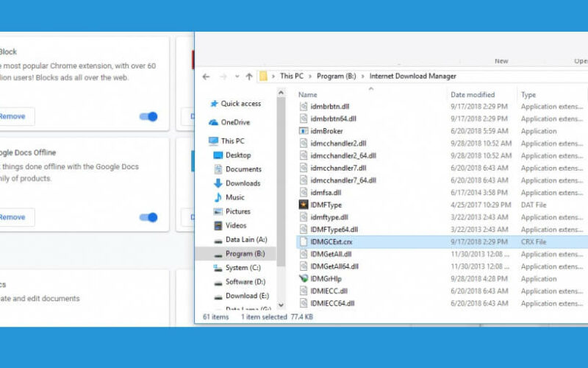
Task: Go up one folder level arrow
Action: 249,77
